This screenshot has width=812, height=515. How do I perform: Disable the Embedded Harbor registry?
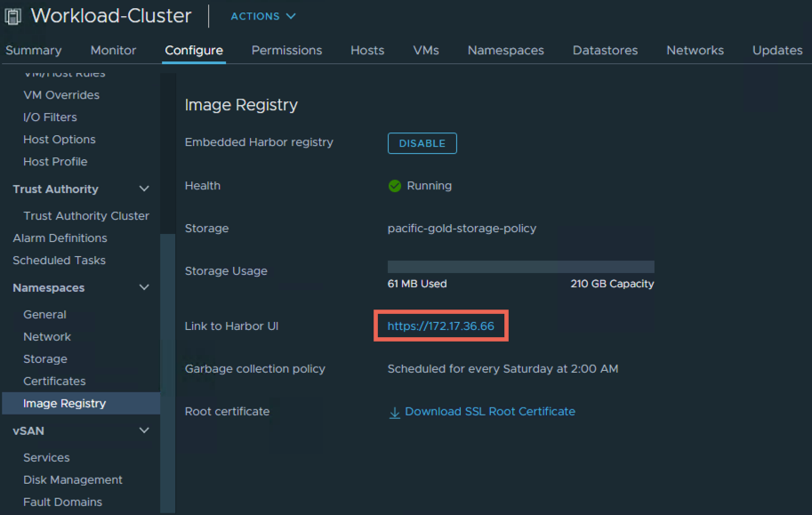coord(422,143)
